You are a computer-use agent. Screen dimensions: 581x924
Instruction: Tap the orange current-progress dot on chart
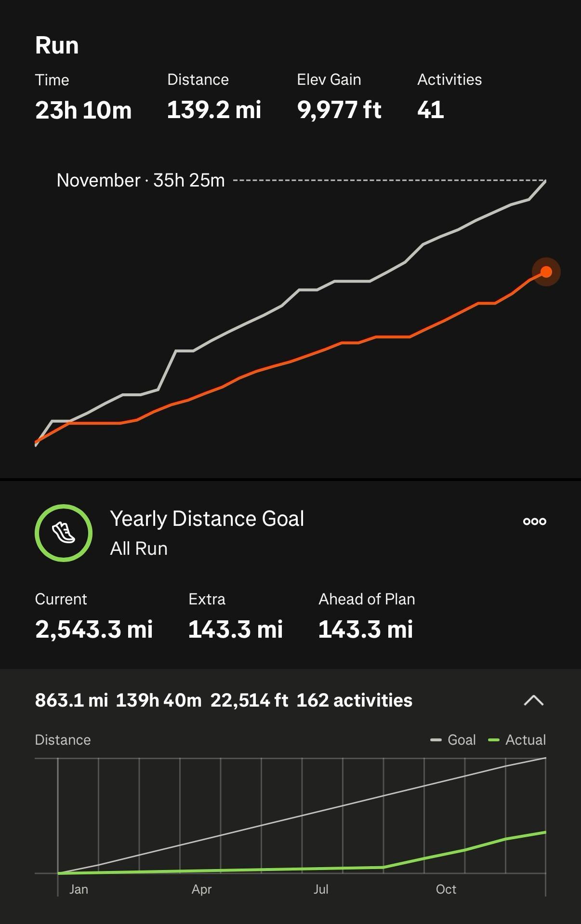(x=546, y=272)
